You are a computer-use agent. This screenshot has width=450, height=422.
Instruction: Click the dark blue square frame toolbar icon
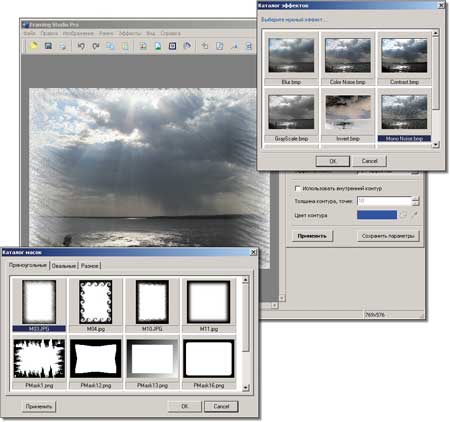tap(172, 46)
